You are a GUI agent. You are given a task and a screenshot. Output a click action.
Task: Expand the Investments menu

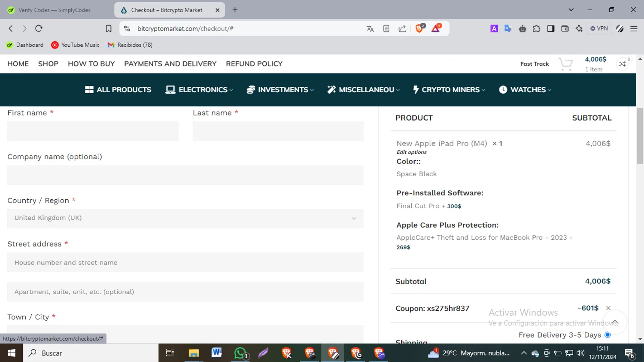280,90
